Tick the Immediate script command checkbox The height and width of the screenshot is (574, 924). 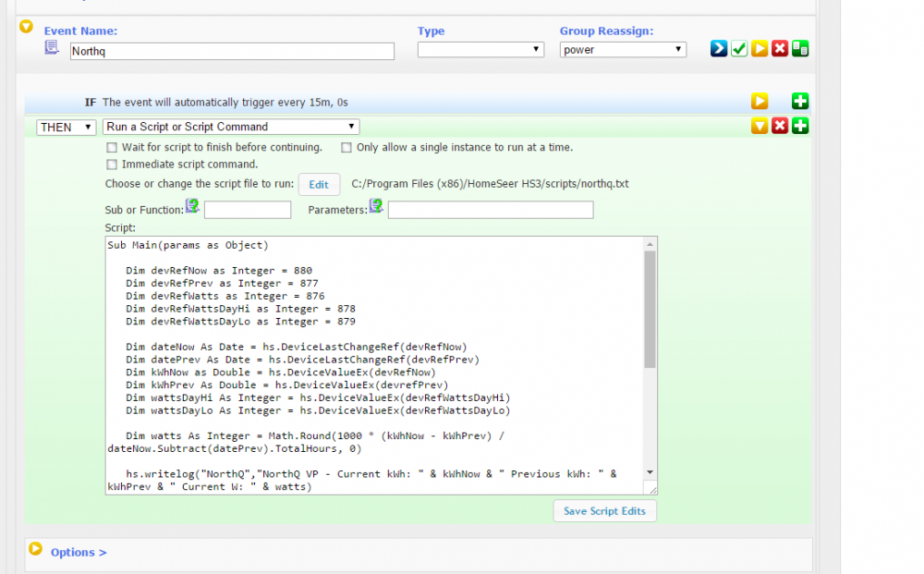113,165
